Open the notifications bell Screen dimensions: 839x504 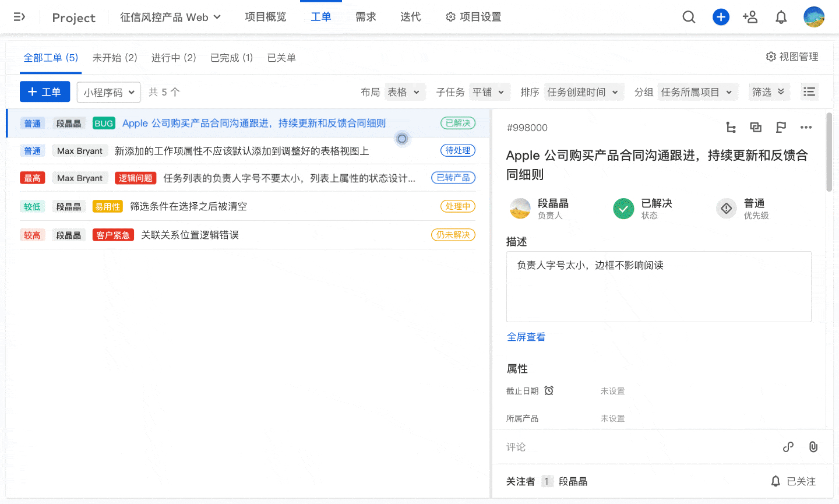click(x=781, y=17)
